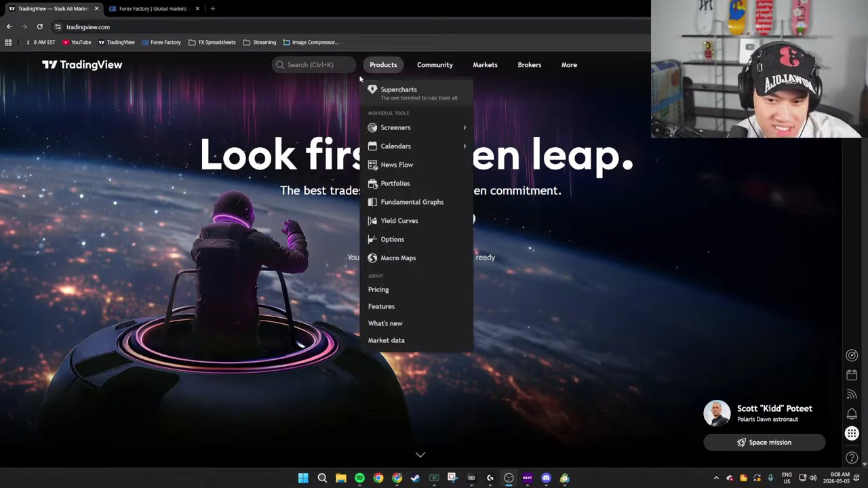Open the Supercharts diamond icon entry

(x=372, y=89)
